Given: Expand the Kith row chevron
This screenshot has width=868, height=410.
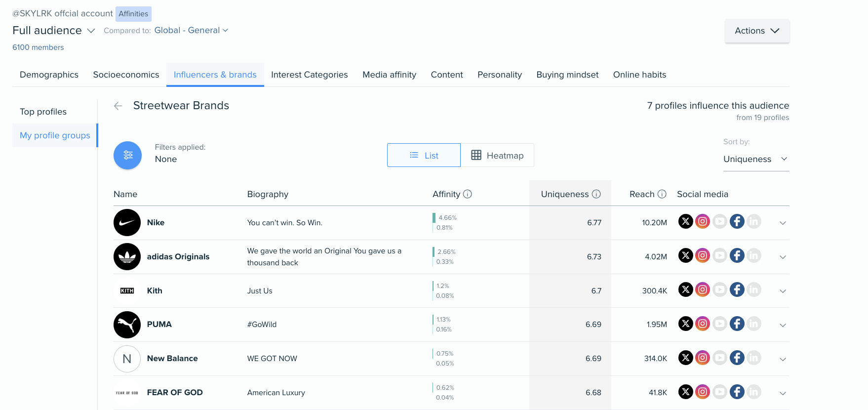Looking at the screenshot, I should click(x=783, y=291).
